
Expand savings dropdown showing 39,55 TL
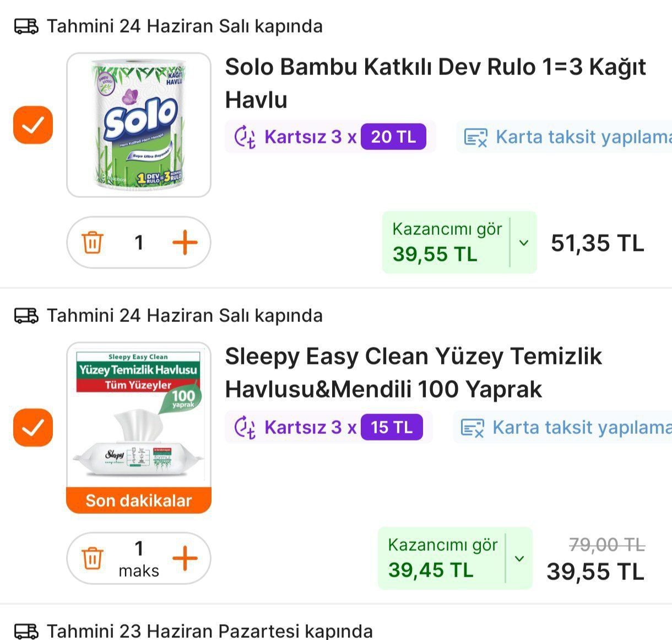point(524,243)
